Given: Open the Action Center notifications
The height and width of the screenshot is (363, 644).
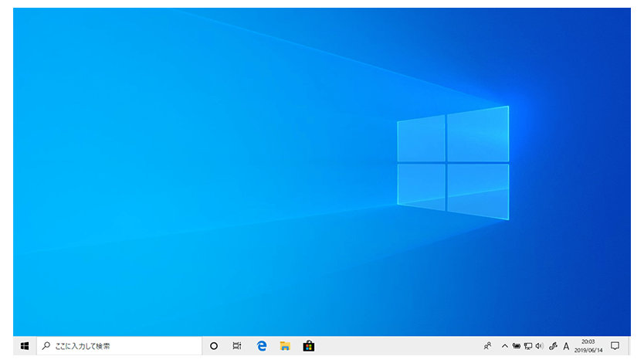Looking at the screenshot, I should coord(615,346).
